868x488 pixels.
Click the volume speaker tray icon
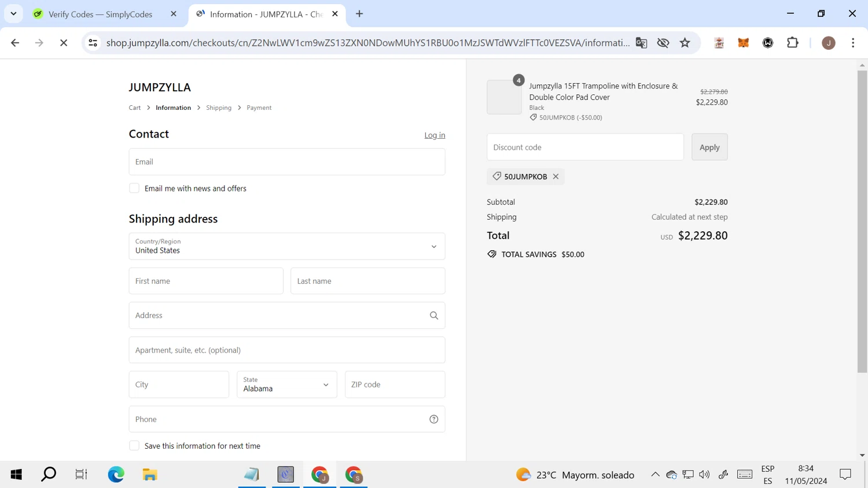coord(704,475)
